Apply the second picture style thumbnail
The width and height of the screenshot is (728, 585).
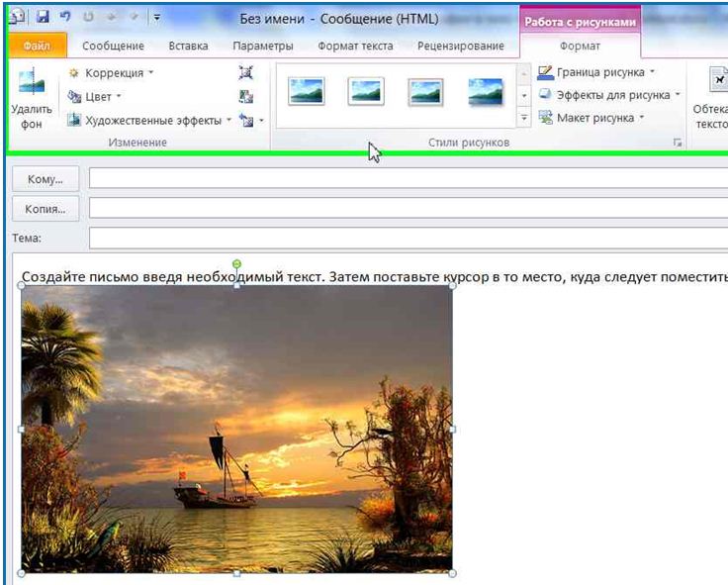(x=366, y=91)
